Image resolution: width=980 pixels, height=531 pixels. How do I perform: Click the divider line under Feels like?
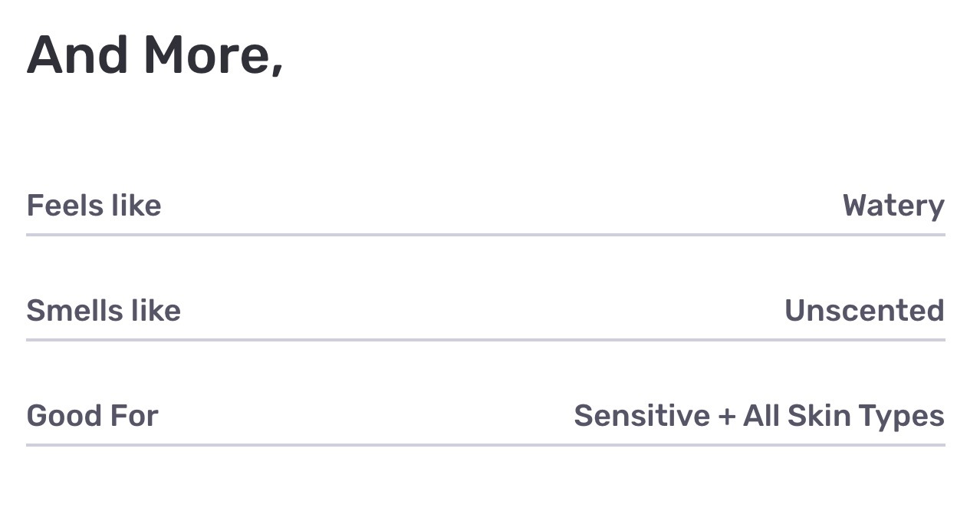point(485,234)
